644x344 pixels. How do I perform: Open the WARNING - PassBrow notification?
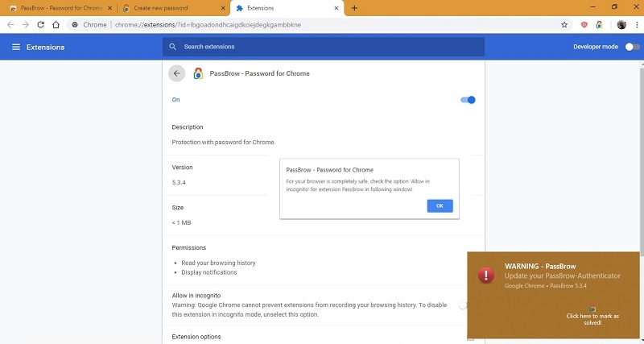pyautogui.click(x=554, y=295)
